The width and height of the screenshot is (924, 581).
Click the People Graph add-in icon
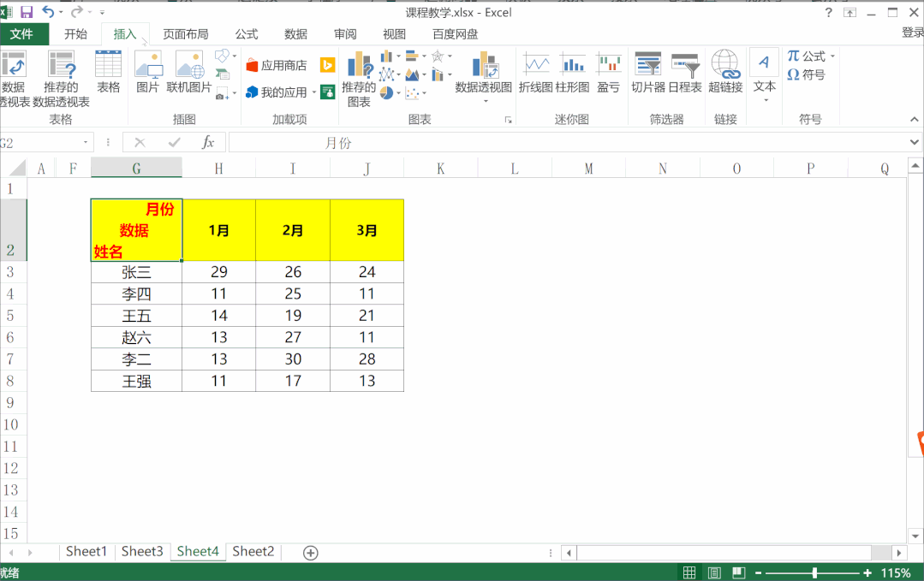pyautogui.click(x=328, y=92)
